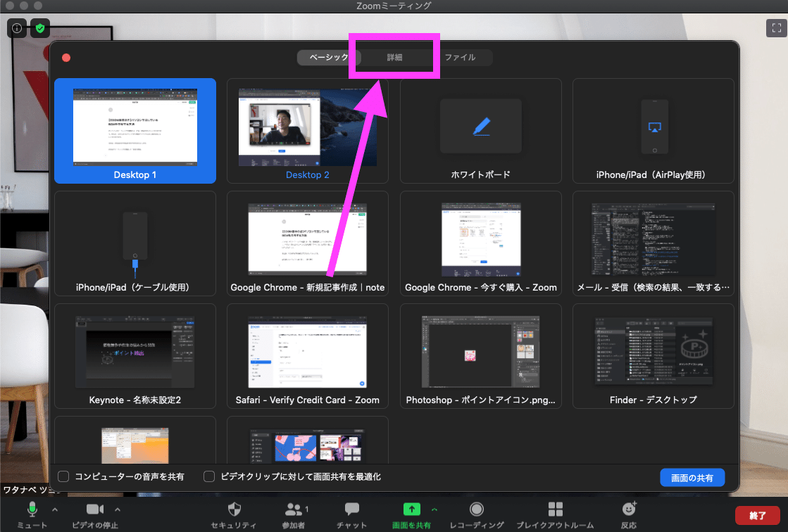Expand share options arrow beside Share Screen
The height and width of the screenshot is (532, 788).
pyautogui.click(x=434, y=509)
